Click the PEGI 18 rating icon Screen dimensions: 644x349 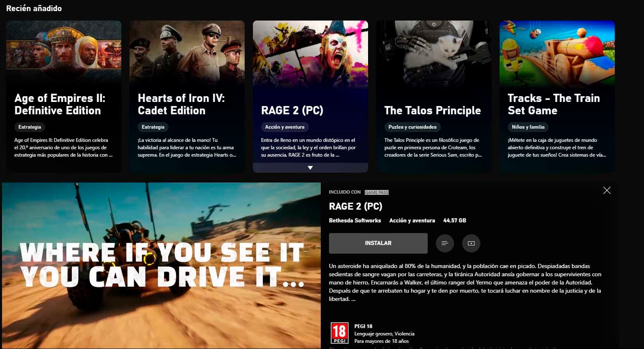click(340, 333)
